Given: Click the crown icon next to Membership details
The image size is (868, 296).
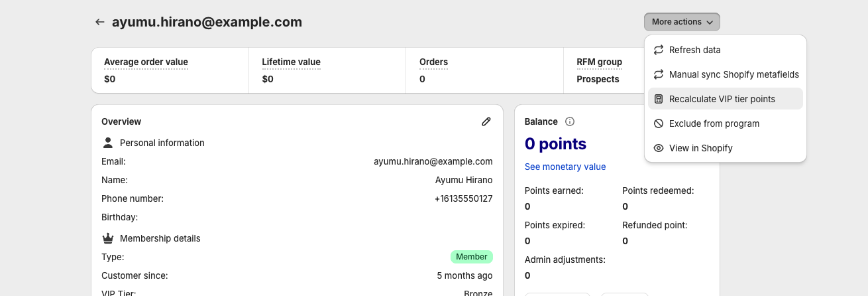Looking at the screenshot, I should pos(108,238).
